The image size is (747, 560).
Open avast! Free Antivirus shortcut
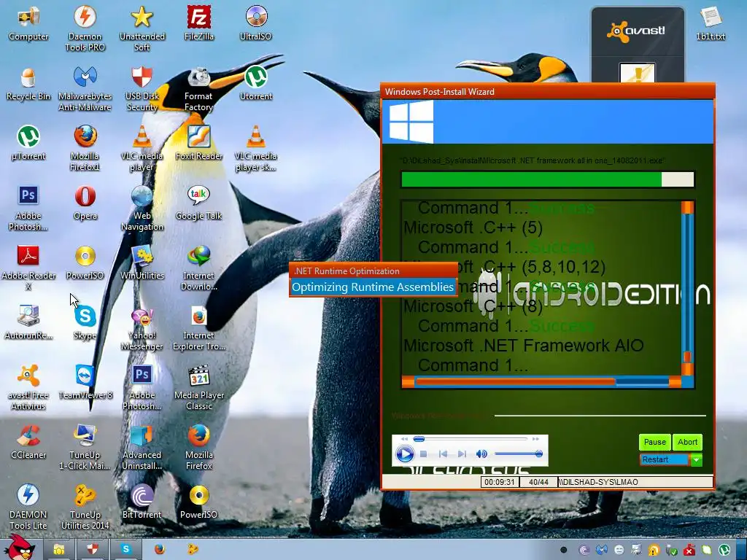[x=28, y=388]
